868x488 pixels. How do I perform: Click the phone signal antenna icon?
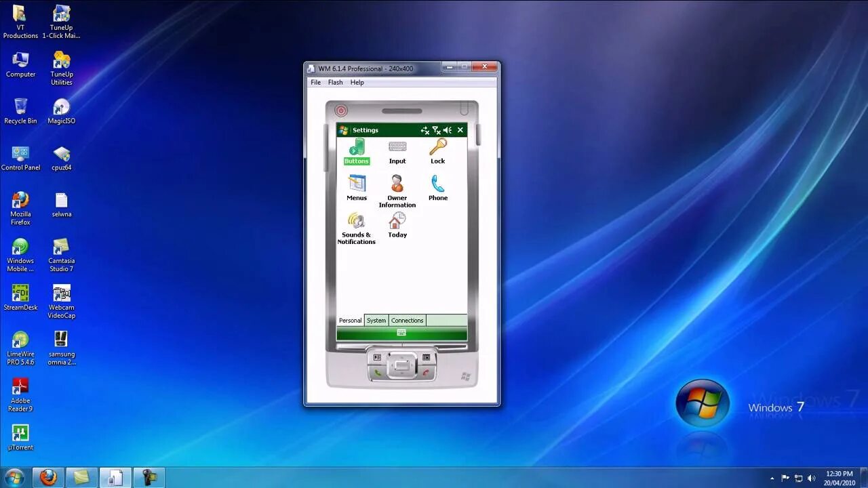pos(437,130)
